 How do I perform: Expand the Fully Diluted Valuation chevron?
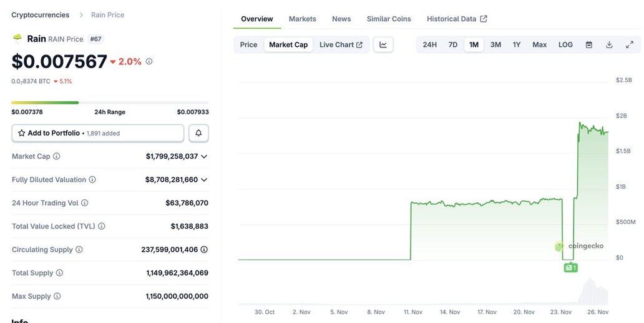tap(204, 179)
